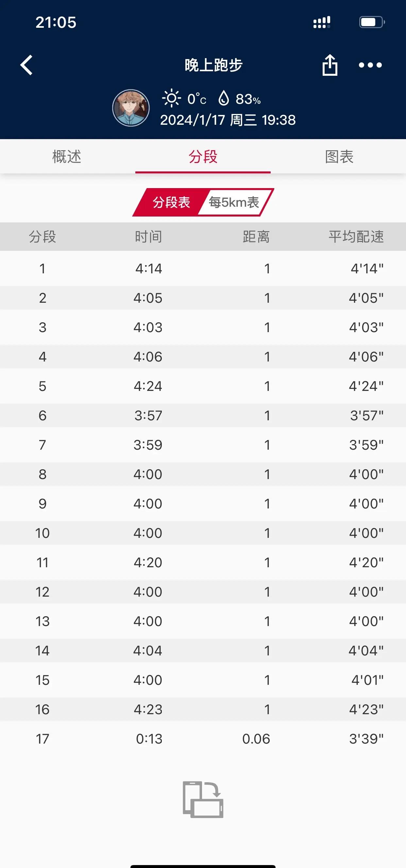Select split row 17 with 0.06 distance
The height and width of the screenshot is (868, 406).
(203, 739)
